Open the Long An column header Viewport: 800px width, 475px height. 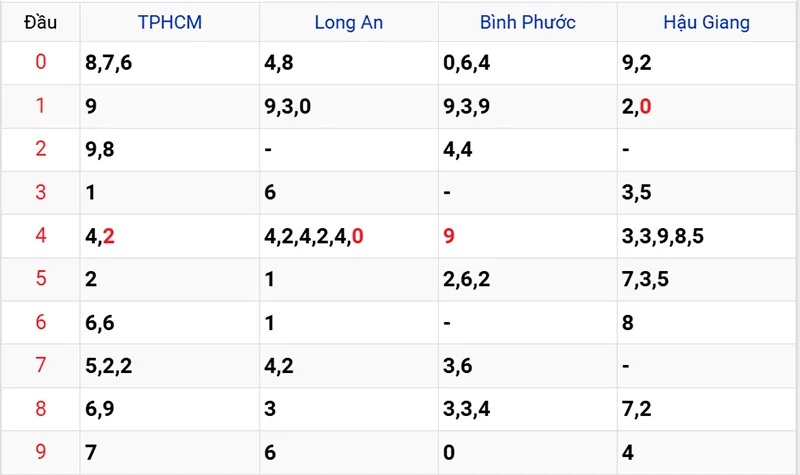[348, 21]
